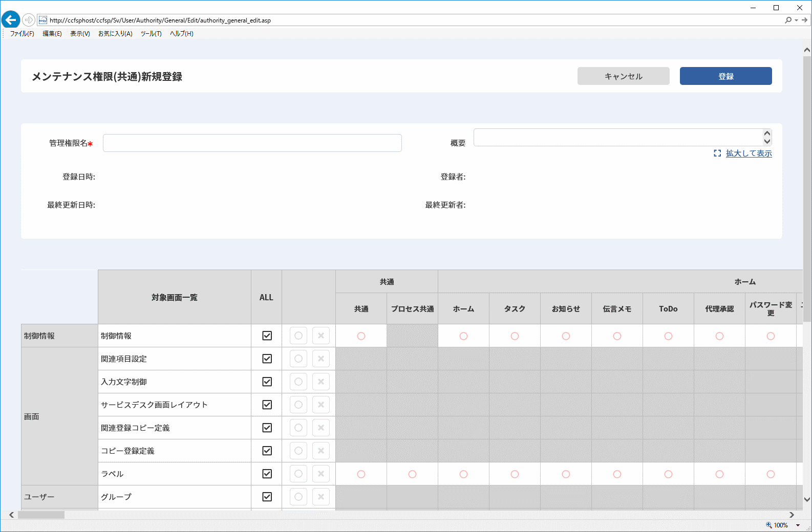The image size is (812, 532).
Task: Click the X deny button for 入力文字制御 row
Action: click(321, 382)
